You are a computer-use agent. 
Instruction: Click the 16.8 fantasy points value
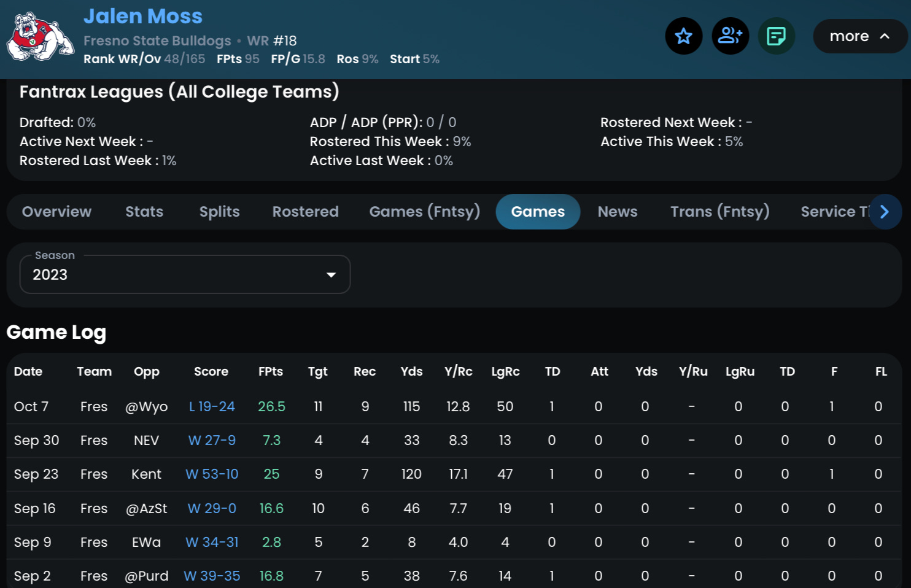pyautogui.click(x=271, y=576)
